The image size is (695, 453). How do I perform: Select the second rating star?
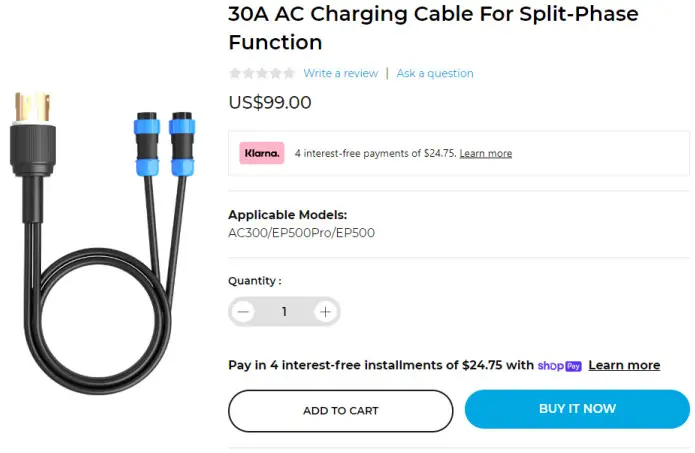248,73
